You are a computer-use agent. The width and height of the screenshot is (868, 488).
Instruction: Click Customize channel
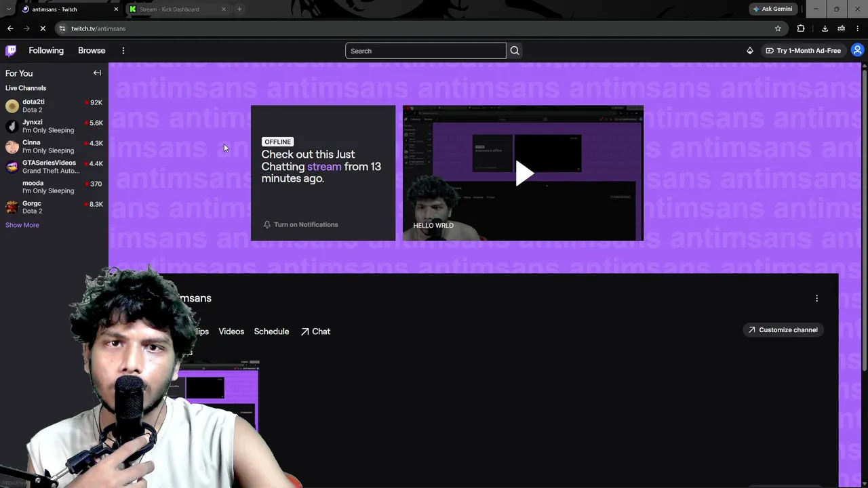click(x=783, y=330)
